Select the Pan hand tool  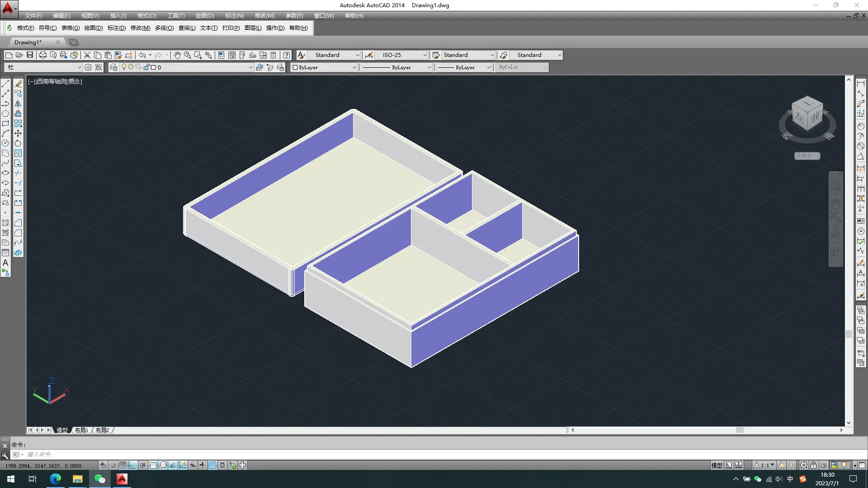click(x=177, y=55)
